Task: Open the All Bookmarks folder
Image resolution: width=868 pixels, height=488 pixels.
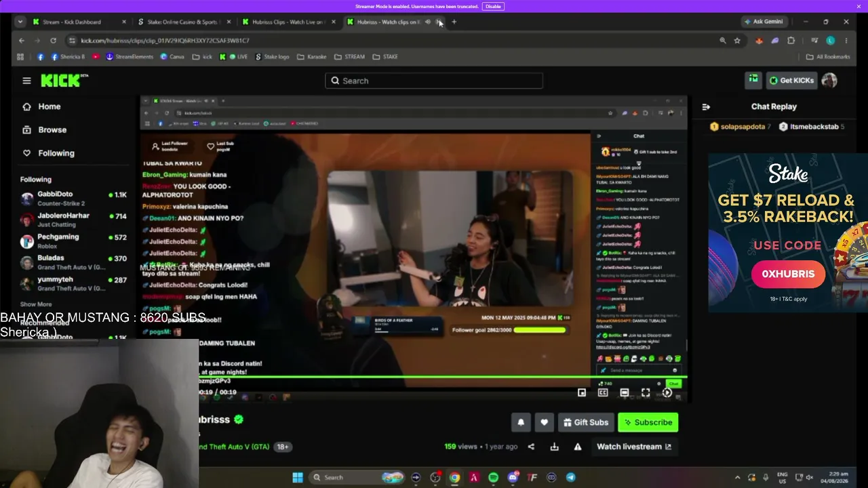Action: (x=828, y=57)
